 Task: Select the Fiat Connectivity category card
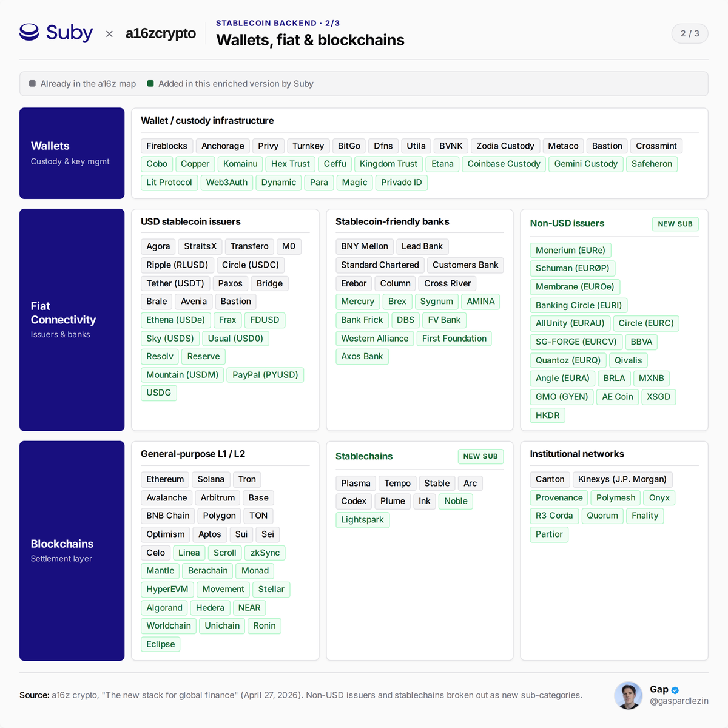(72, 320)
